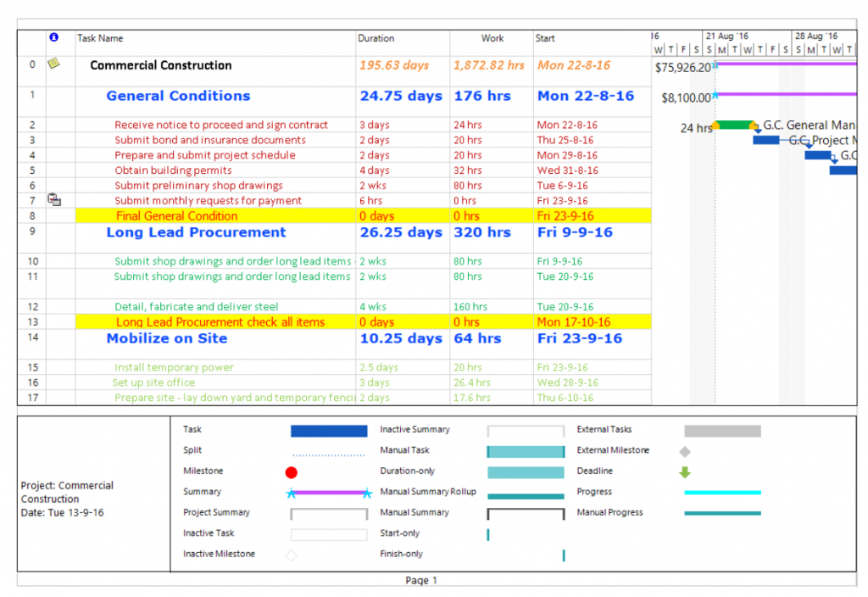Click the green Deadline arrow in legend
The height and width of the screenshot is (597, 868).
click(x=685, y=472)
